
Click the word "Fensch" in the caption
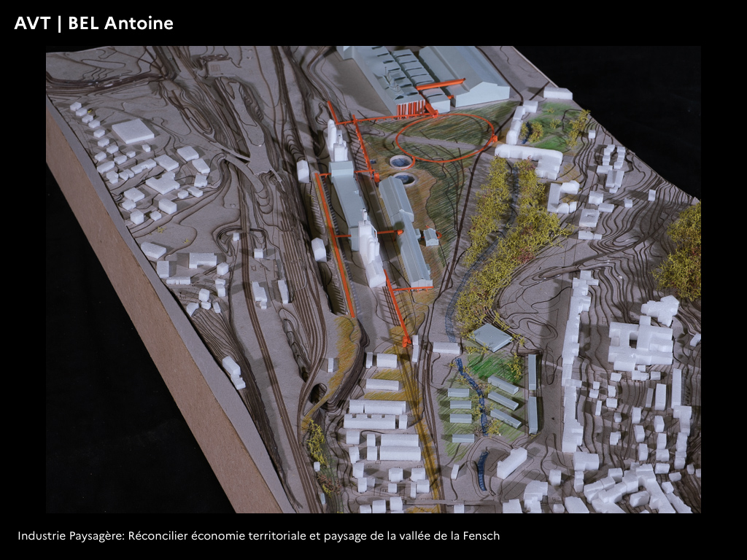[x=481, y=536]
